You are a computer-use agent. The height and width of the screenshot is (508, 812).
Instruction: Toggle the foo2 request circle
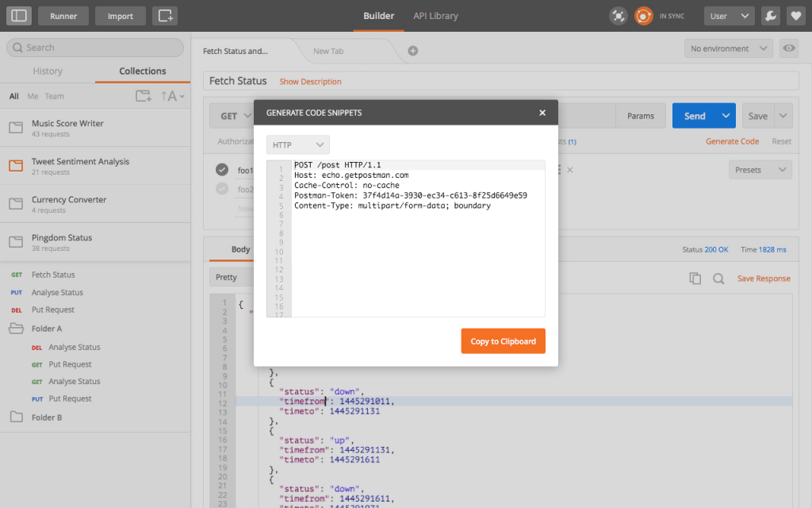[223, 188]
